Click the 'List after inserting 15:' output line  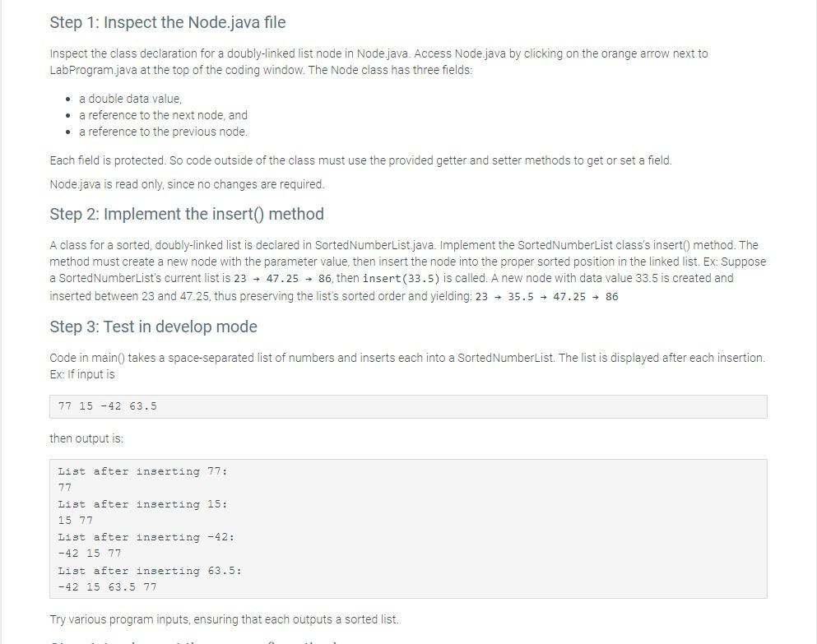click(x=142, y=504)
